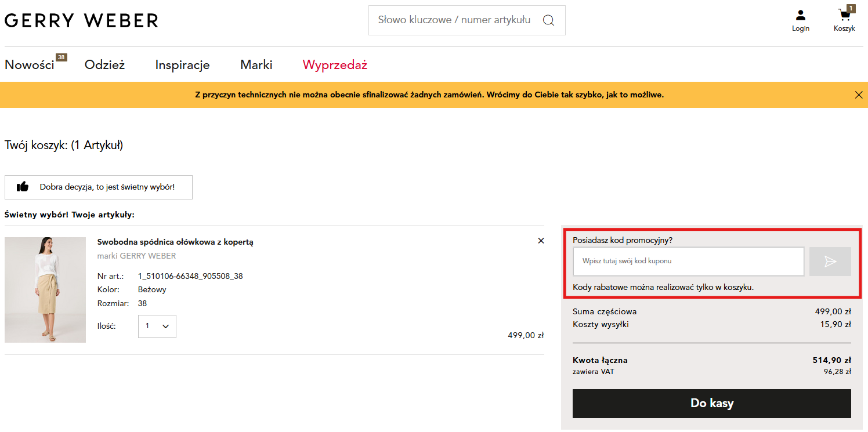The width and height of the screenshot is (868, 432).
Task: Click the item price below the remove X
Action: pos(526,335)
